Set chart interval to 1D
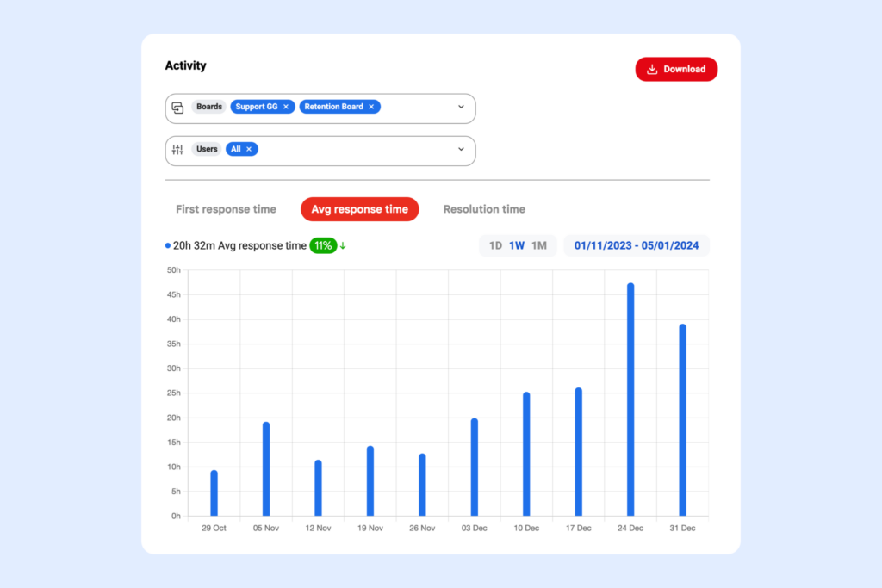This screenshot has width=882, height=588. click(x=495, y=245)
